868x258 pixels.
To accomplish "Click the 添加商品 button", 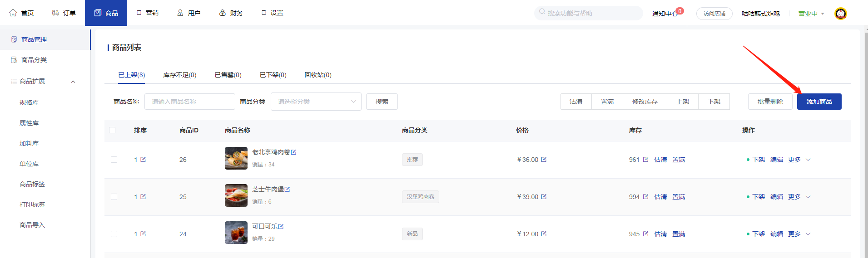I will pyautogui.click(x=819, y=102).
